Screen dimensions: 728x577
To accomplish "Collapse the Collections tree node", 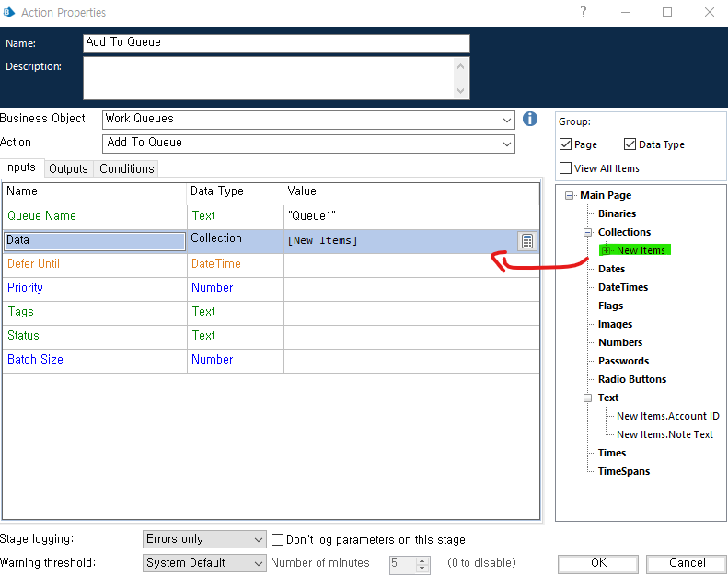I will click(587, 232).
